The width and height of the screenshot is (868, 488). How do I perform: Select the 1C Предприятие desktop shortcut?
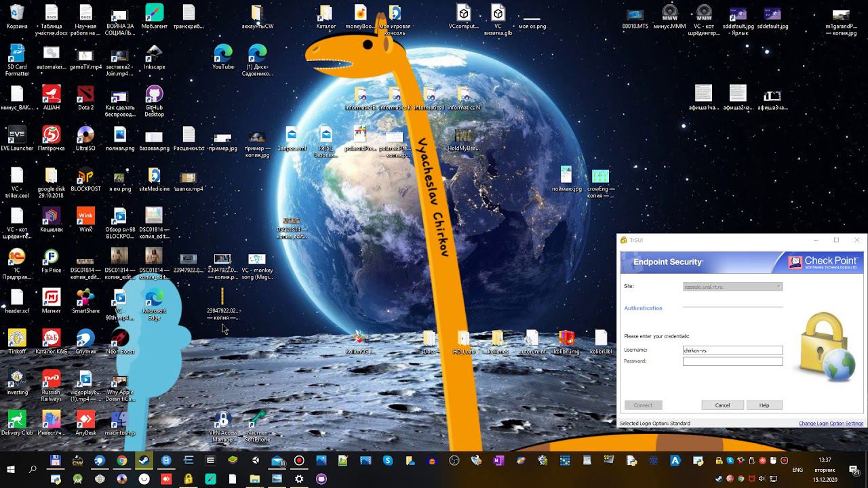coord(17,264)
